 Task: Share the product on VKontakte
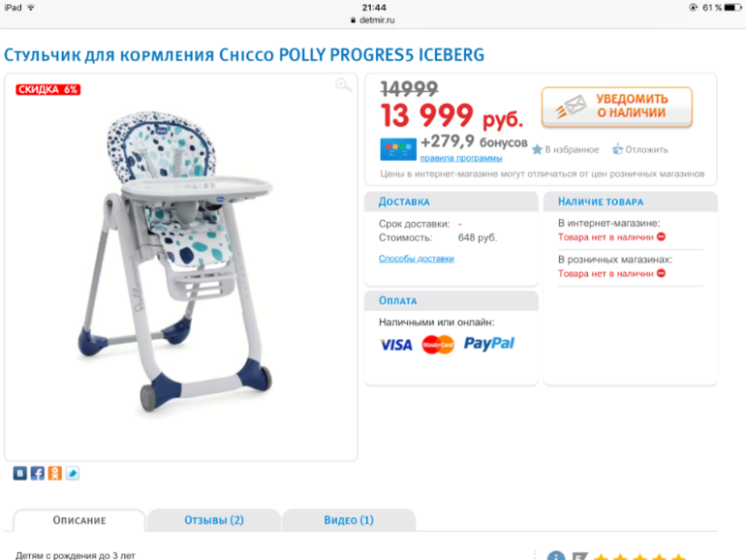pos(20,474)
